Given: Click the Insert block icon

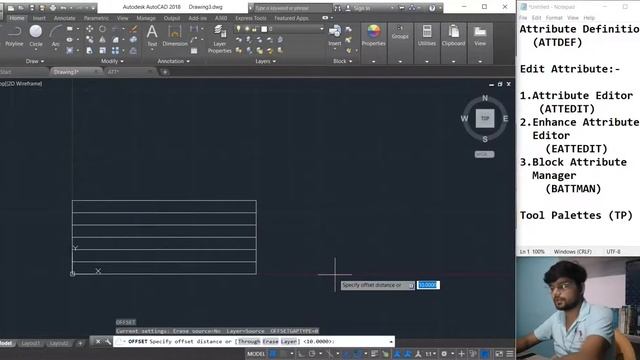Looking at the screenshot, I should [335, 32].
